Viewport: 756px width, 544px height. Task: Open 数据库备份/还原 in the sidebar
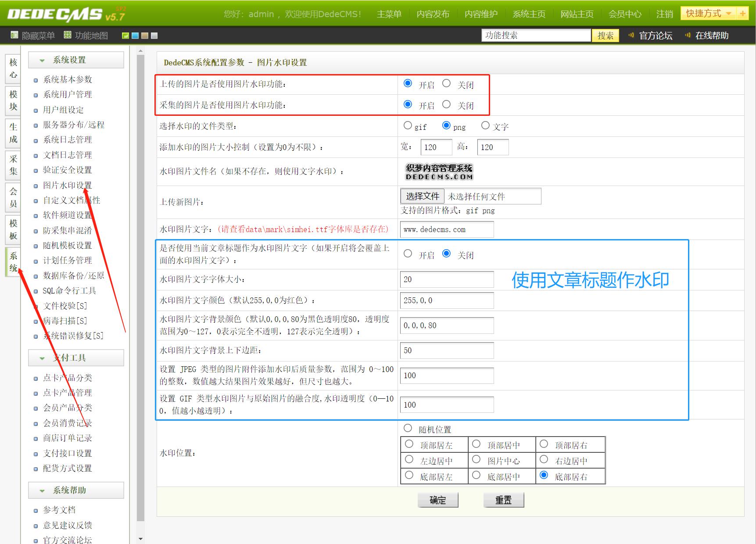point(74,276)
